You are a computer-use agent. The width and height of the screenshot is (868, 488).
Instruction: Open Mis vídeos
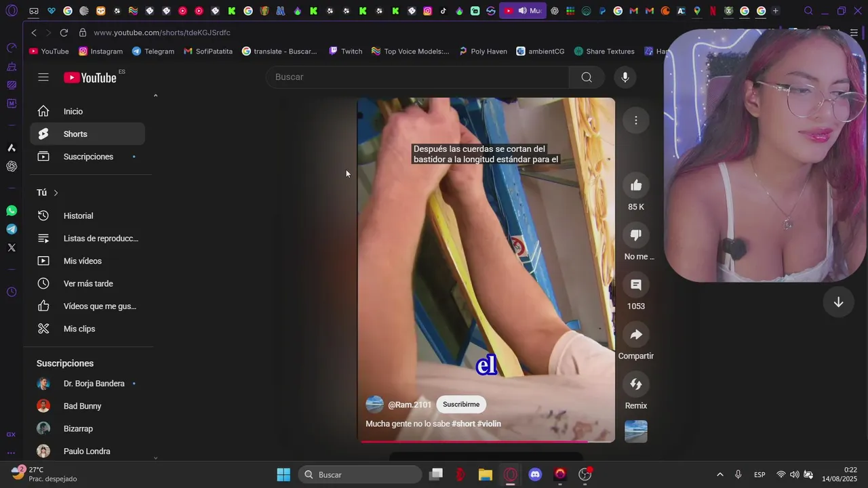(x=87, y=261)
